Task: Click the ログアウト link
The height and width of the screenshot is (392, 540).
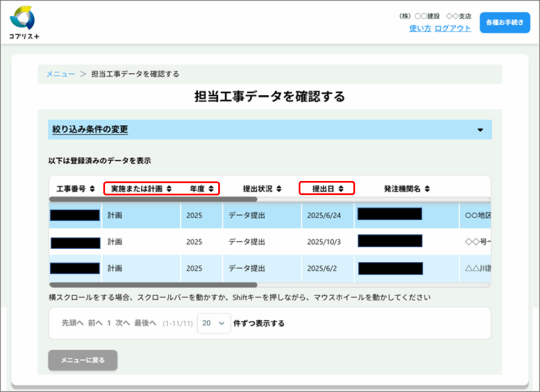Action: [x=452, y=28]
